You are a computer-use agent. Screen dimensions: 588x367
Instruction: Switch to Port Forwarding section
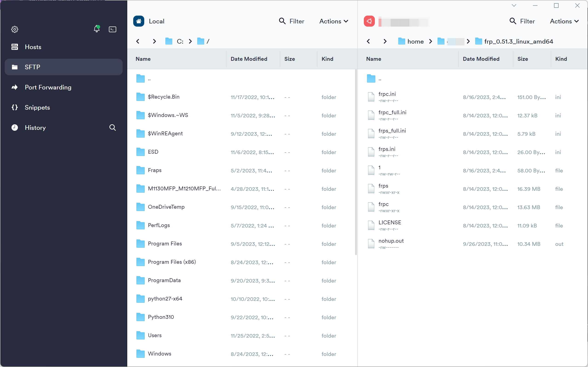coord(48,87)
